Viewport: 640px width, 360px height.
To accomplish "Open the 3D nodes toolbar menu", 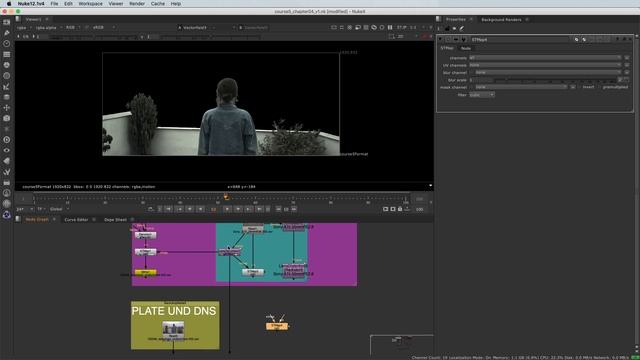I will (x=7, y=118).
